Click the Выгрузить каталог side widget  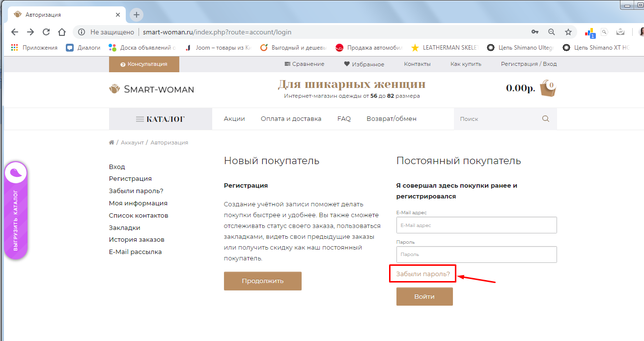coord(16,210)
